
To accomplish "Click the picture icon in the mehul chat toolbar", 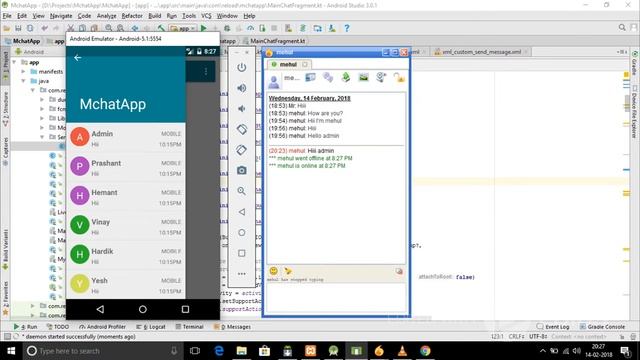I will pyautogui.click(x=363, y=77).
